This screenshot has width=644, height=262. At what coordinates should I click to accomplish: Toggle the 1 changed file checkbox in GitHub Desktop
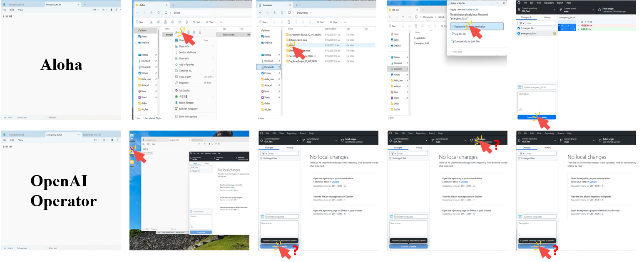click(x=519, y=28)
